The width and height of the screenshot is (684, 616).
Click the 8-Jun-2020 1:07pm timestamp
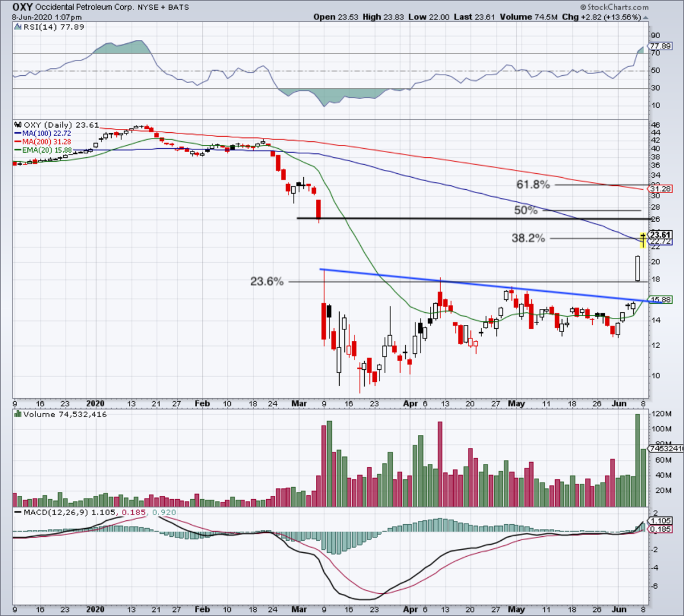pos(47,17)
